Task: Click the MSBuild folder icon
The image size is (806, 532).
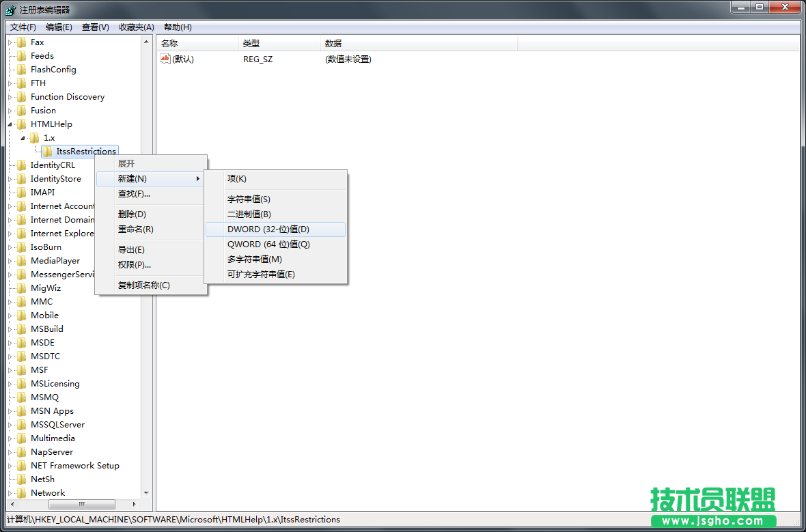Action: pos(23,328)
